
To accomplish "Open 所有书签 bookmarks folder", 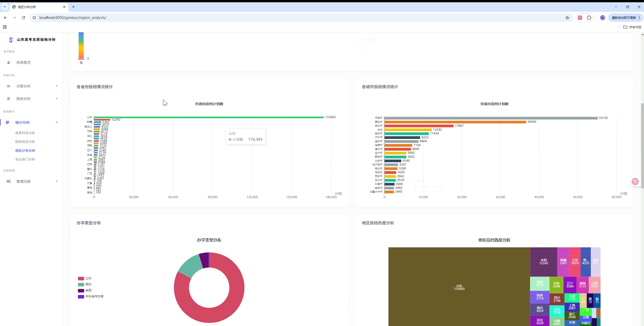I will point(632,27).
